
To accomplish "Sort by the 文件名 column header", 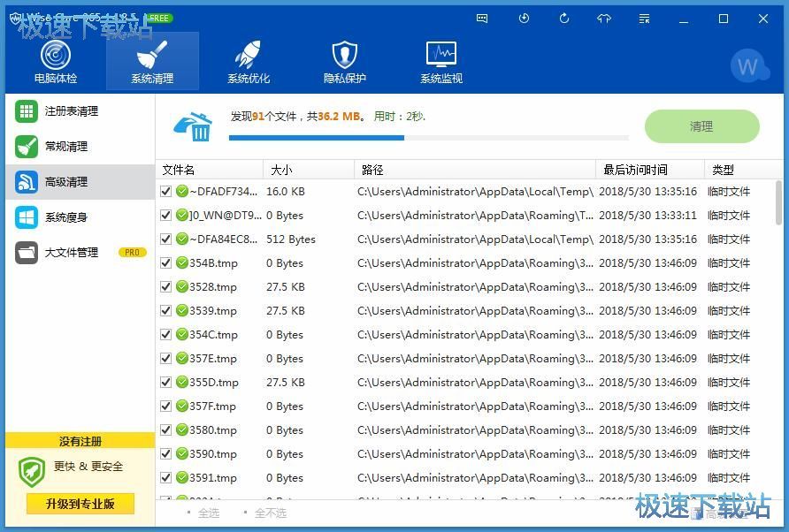I will pyautogui.click(x=210, y=170).
